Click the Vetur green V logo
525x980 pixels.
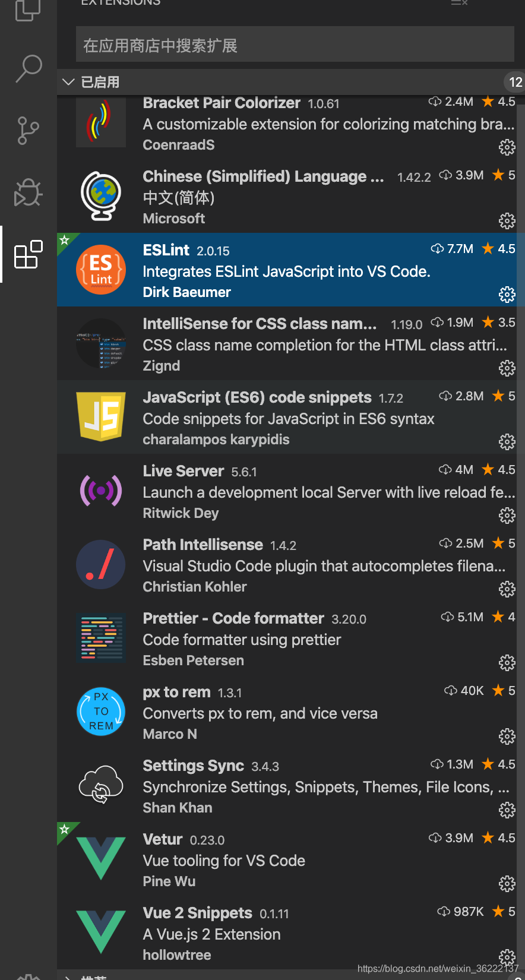click(x=101, y=859)
